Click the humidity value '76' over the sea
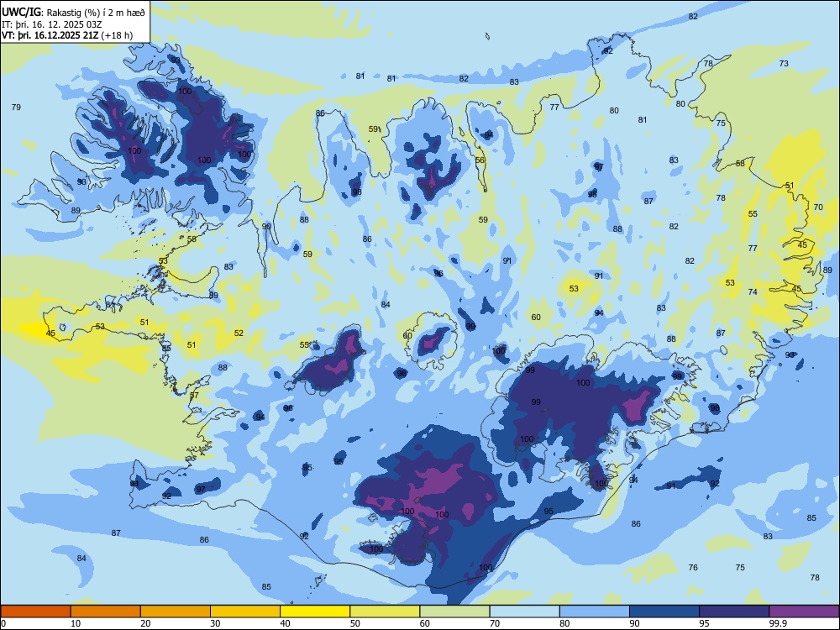This screenshot has height=630, width=840. 693,567
